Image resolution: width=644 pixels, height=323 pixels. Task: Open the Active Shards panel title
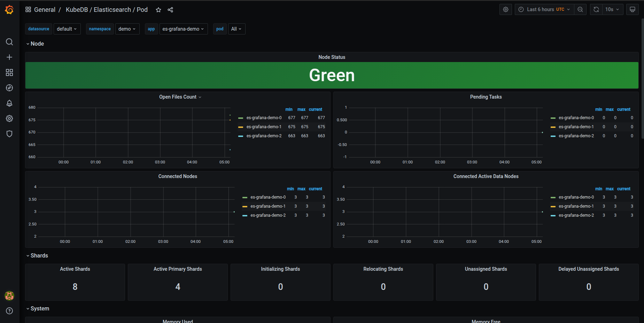(75, 269)
